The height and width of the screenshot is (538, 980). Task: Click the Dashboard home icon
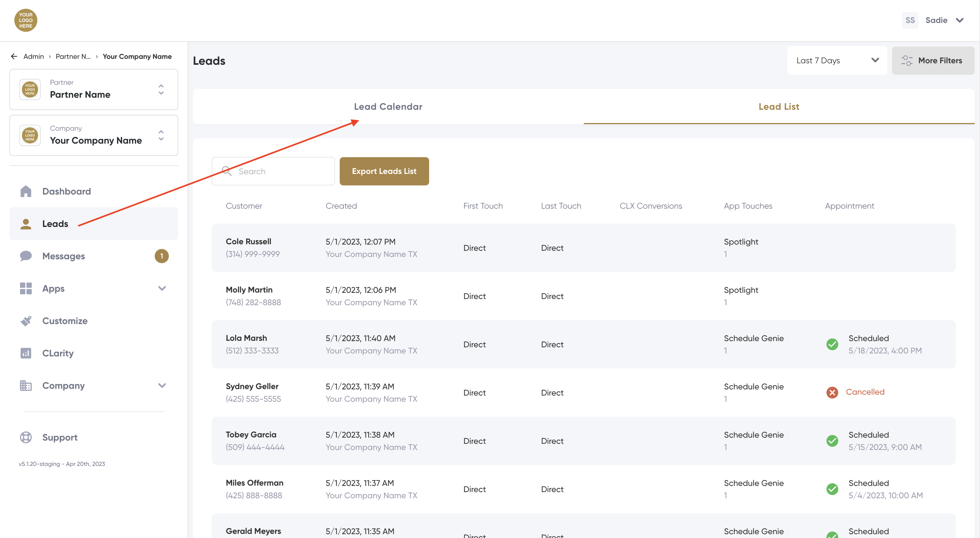point(26,191)
